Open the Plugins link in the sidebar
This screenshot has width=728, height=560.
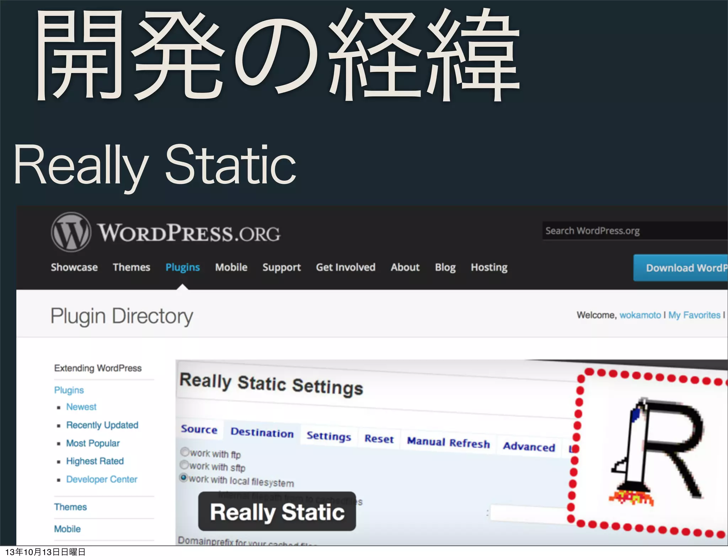point(69,390)
